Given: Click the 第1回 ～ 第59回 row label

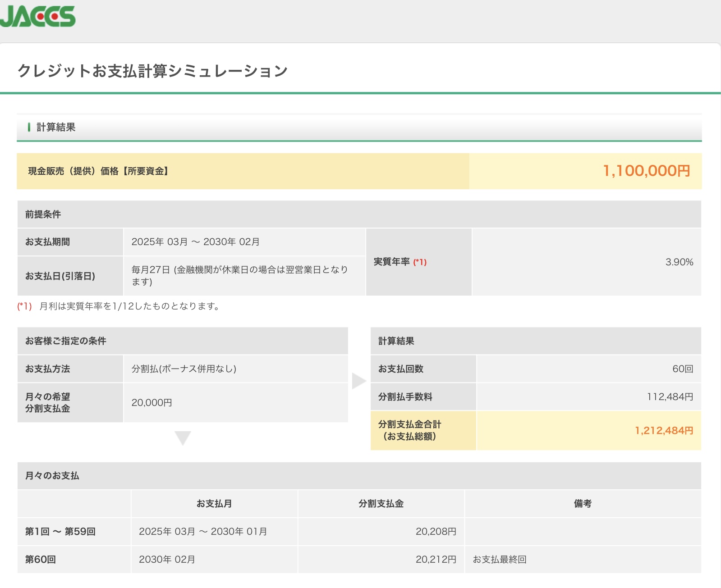Looking at the screenshot, I should [60, 532].
